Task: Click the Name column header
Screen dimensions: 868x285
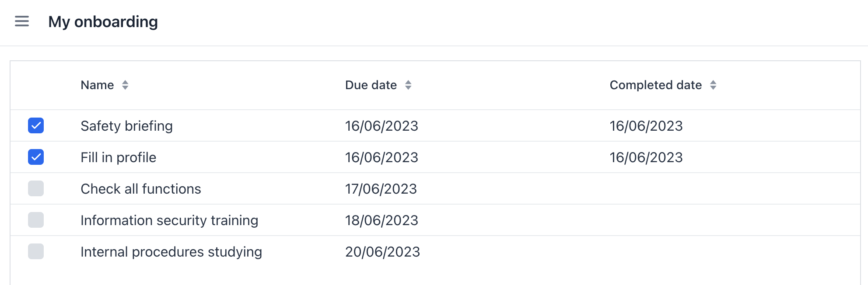Action: click(97, 85)
